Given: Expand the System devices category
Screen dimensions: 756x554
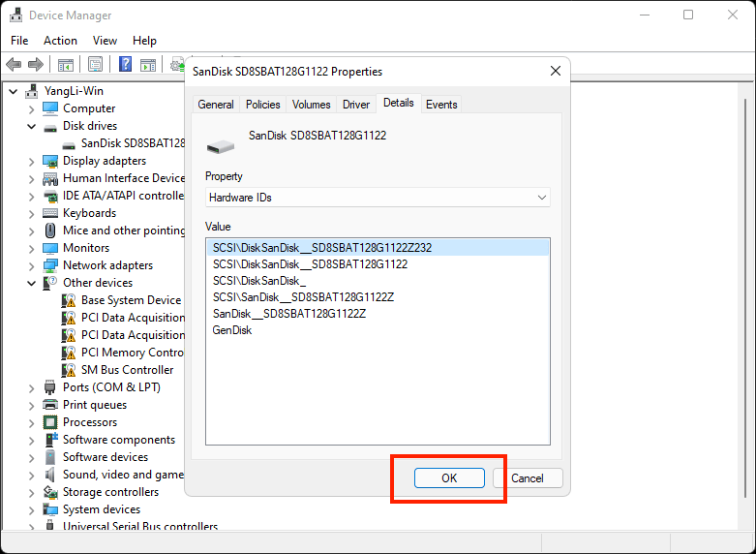Looking at the screenshot, I should [31, 510].
